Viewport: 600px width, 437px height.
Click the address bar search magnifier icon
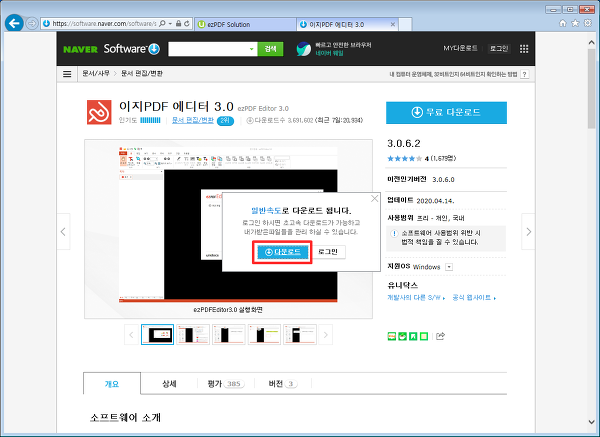[x=162, y=24]
